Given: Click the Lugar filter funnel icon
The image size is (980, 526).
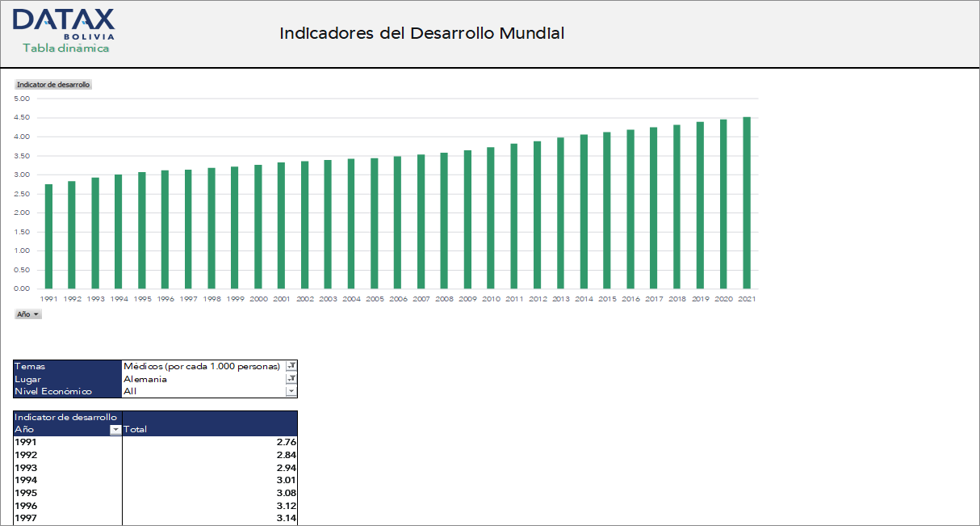Looking at the screenshot, I should (x=291, y=378).
